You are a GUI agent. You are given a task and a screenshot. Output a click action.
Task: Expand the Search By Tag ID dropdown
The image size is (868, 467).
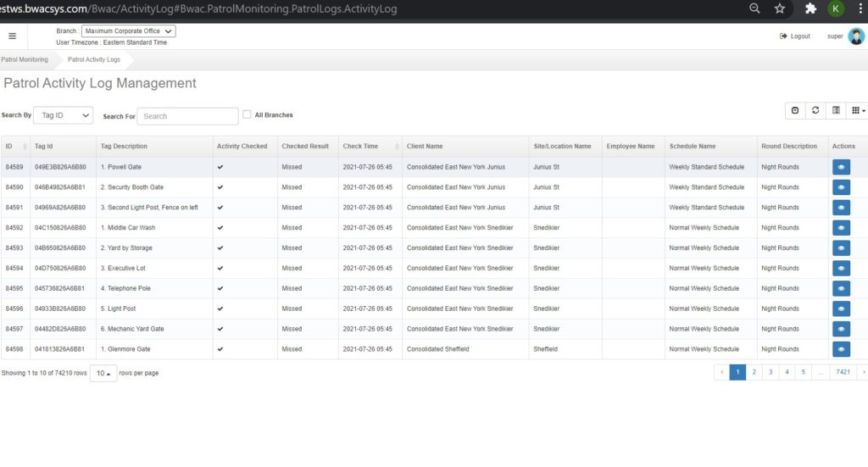tap(64, 115)
